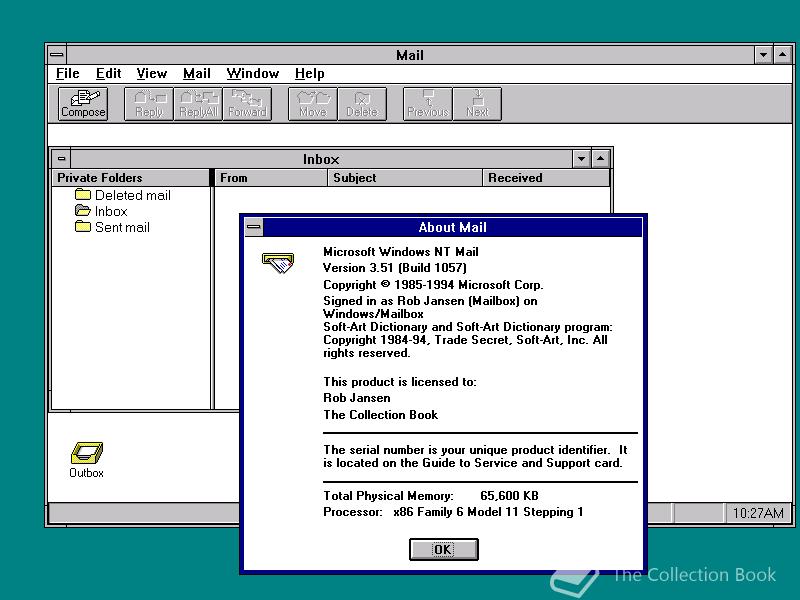The height and width of the screenshot is (600, 800).
Task: Open the Edit menu
Action: pos(108,73)
